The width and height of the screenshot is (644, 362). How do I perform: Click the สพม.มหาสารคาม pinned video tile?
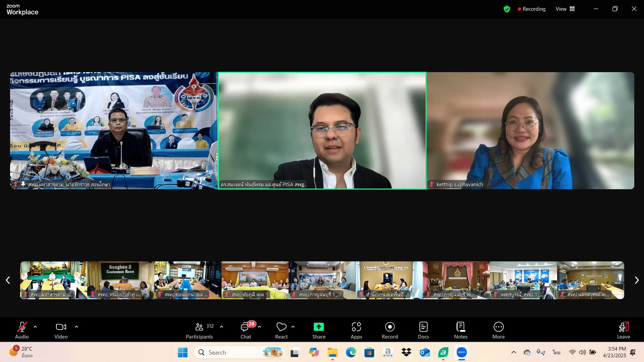pos(114,131)
